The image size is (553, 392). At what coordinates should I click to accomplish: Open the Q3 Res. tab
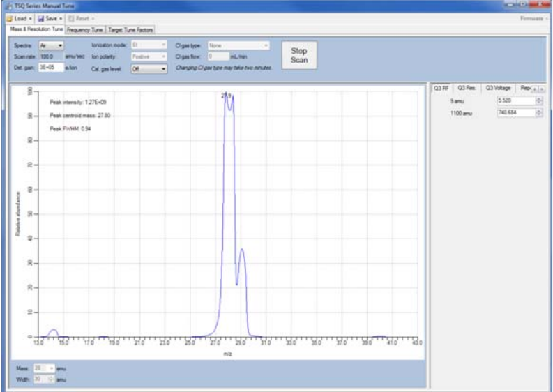point(467,88)
